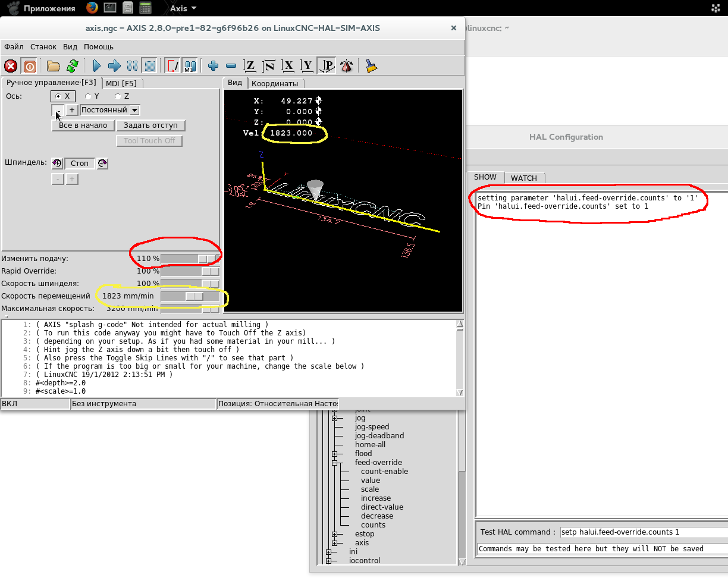Run the program with blue play icon
The image size is (728, 581).
pos(98,66)
